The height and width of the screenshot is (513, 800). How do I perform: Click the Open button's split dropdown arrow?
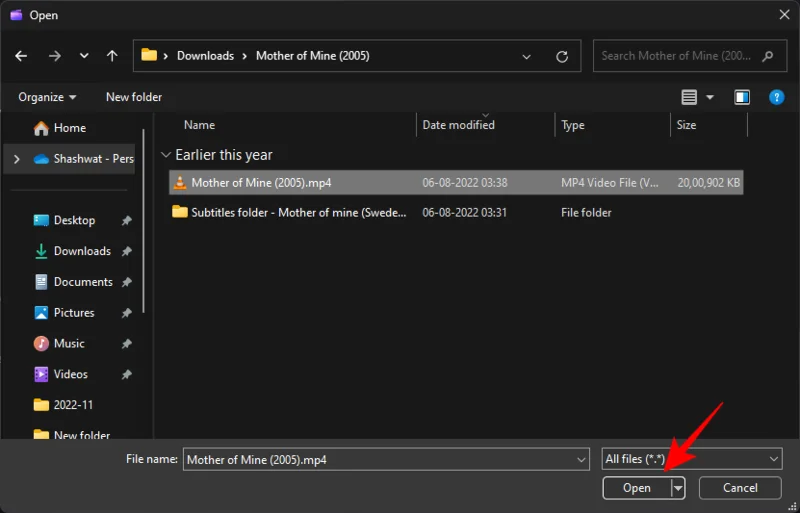[678, 488]
